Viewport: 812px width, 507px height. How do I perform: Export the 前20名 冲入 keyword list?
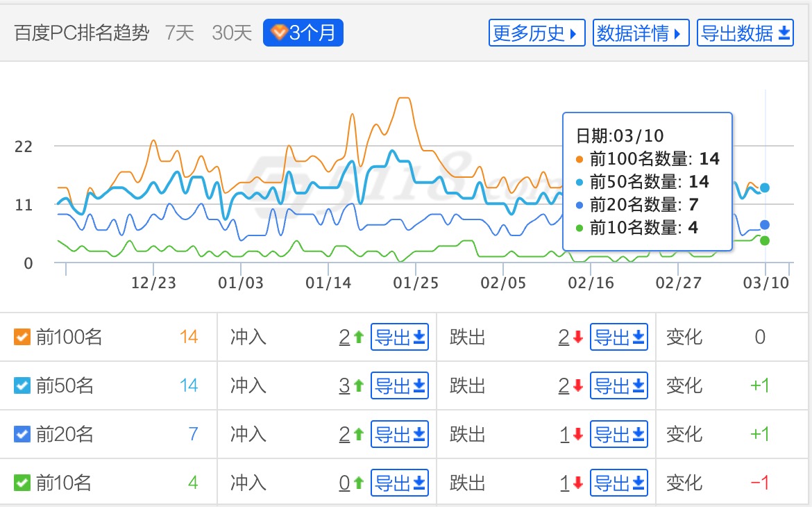tap(400, 435)
